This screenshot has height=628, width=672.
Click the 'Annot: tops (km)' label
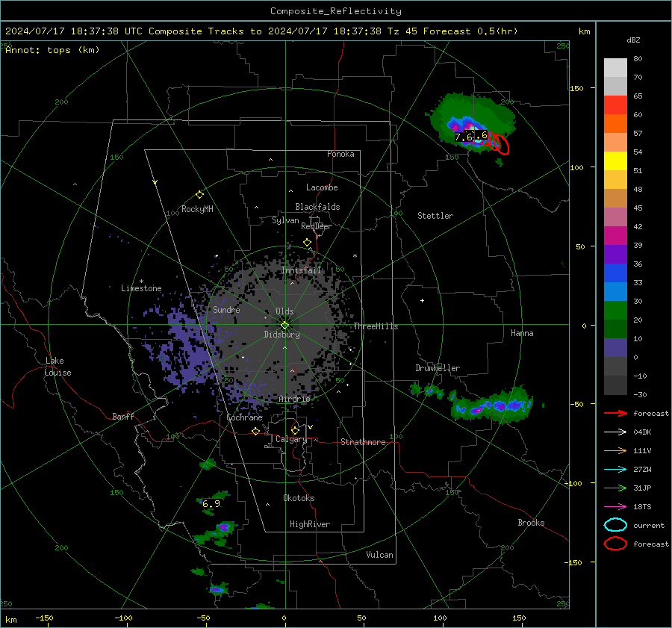pos(52,50)
